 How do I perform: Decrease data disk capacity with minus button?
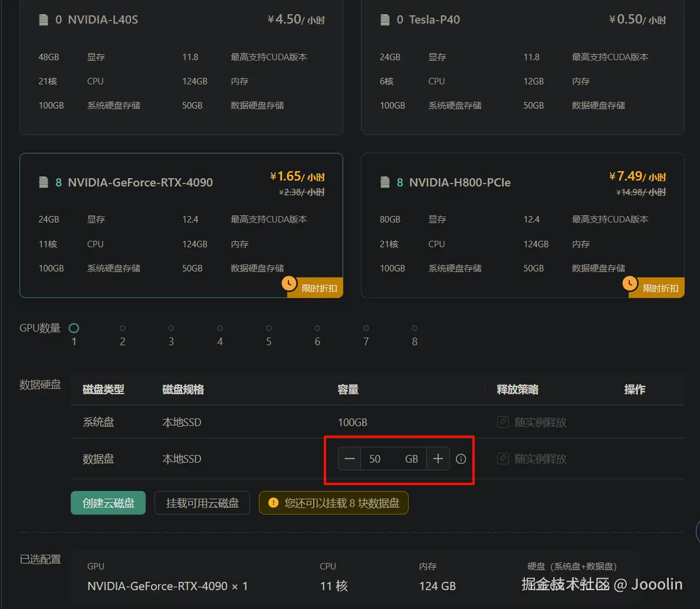click(350, 459)
